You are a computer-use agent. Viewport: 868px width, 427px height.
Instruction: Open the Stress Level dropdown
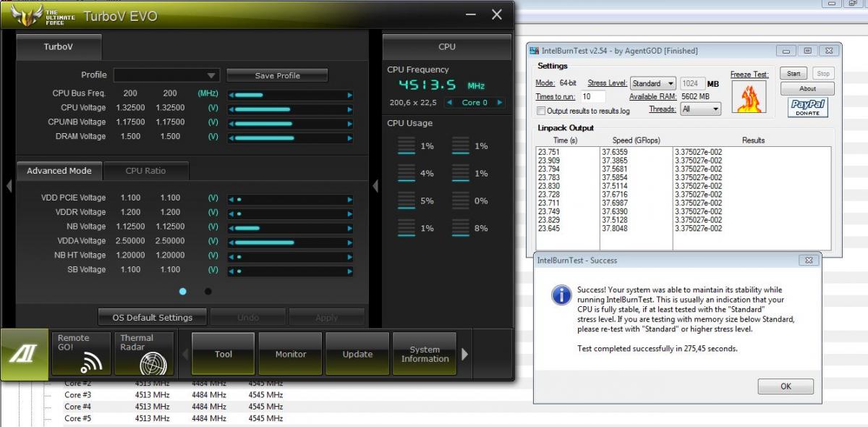click(x=652, y=83)
